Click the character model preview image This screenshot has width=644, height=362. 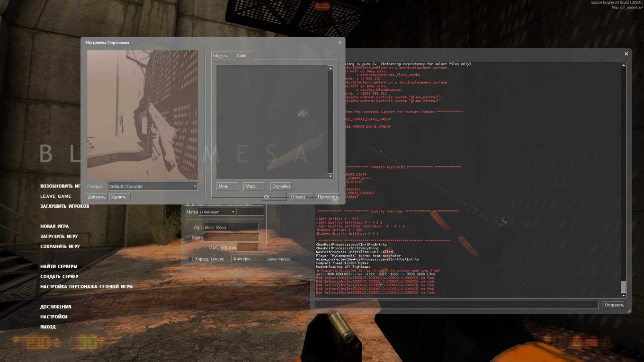point(142,115)
